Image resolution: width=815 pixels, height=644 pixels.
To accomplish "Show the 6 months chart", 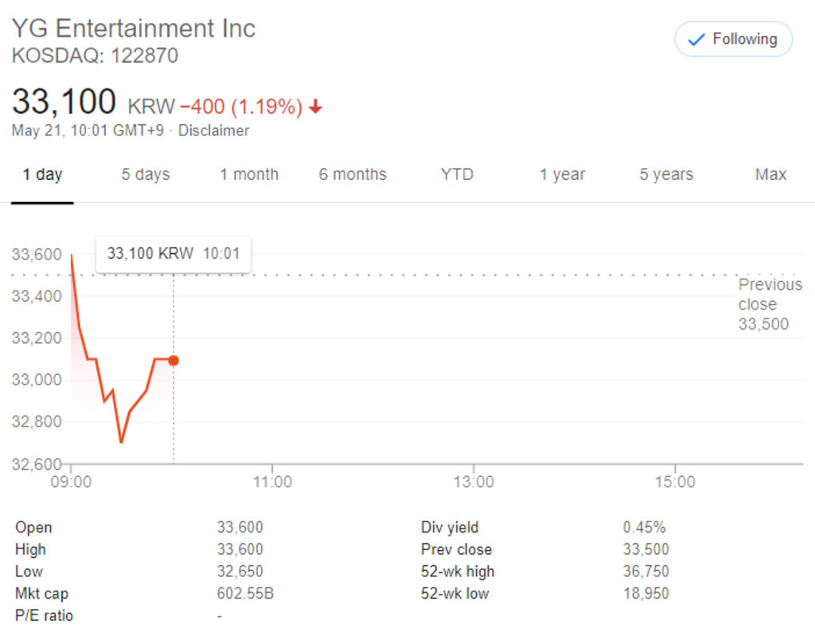I will [353, 174].
